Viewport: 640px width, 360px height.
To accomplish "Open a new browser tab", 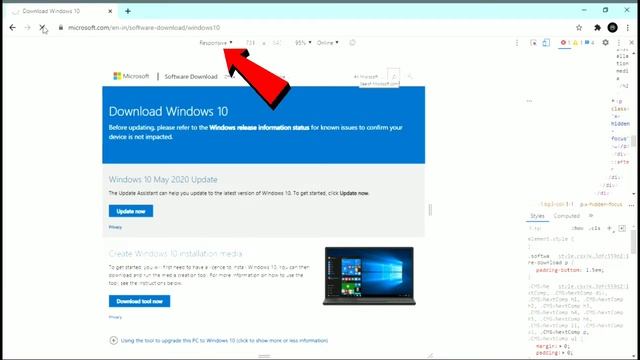I will point(128,11).
